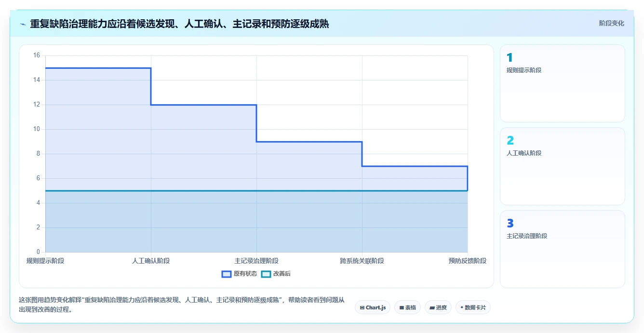The image size is (644, 333).
Task: Click the Chart.js tag button
Action: pos(373,307)
